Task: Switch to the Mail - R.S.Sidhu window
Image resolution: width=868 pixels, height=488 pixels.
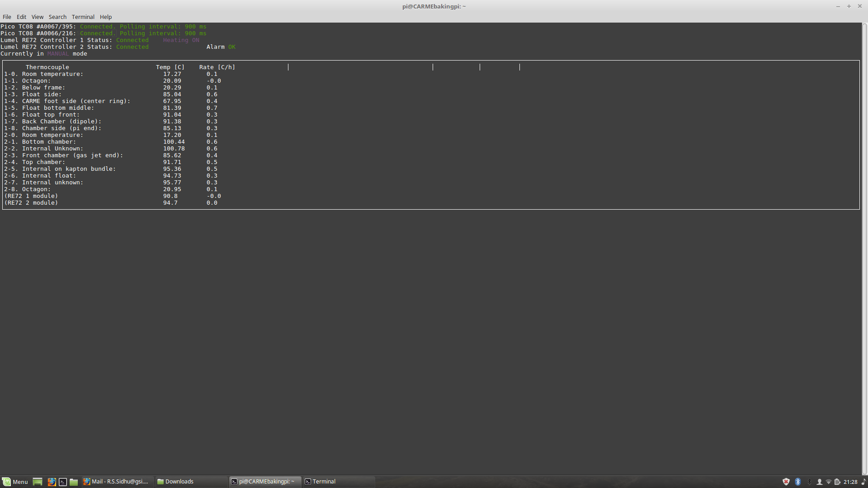Action: (x=117, y=482)
